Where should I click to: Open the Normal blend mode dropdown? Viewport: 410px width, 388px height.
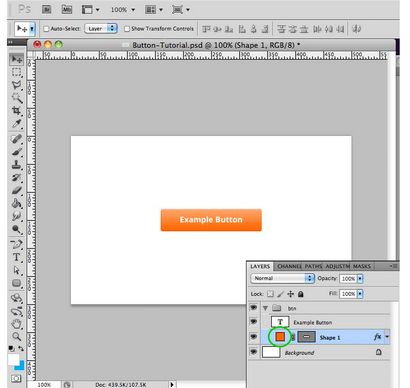click(283, 278)
